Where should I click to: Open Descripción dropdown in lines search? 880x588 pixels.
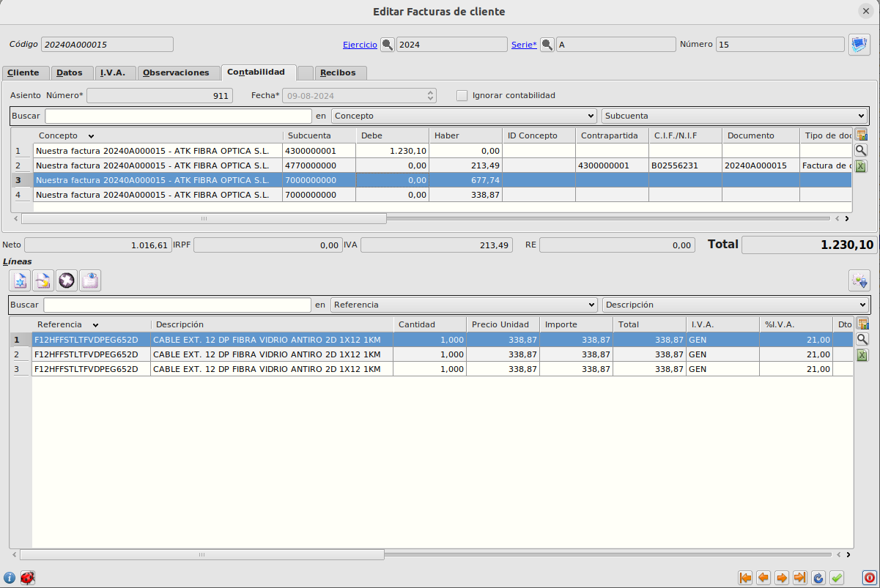pyautogui.click(x=736, y=305)
